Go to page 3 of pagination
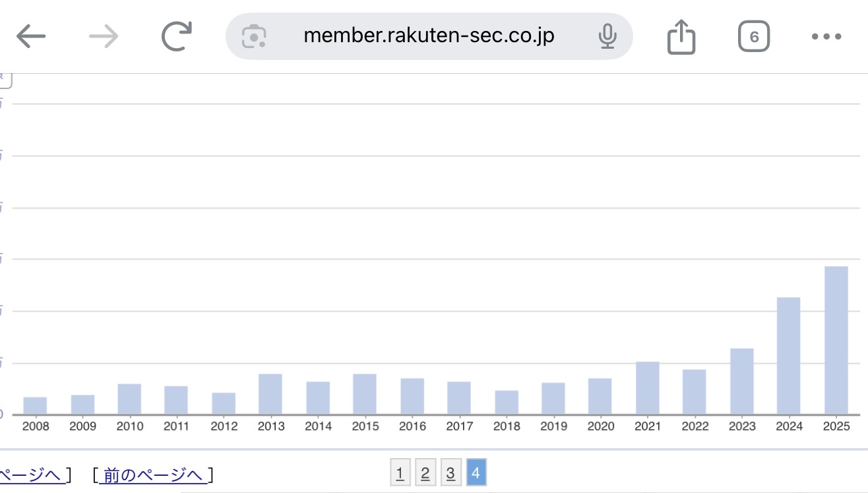868x493 pixels. (450, 473)
